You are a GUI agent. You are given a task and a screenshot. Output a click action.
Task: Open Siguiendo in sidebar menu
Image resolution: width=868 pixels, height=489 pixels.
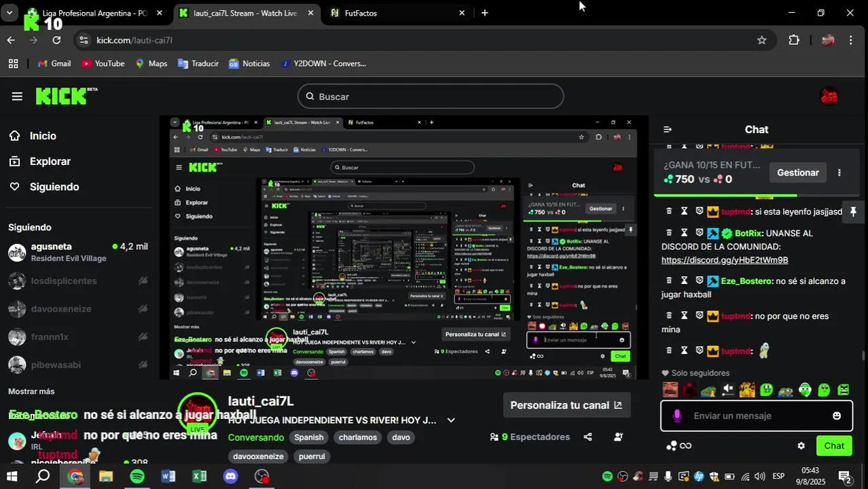(54, 187)
